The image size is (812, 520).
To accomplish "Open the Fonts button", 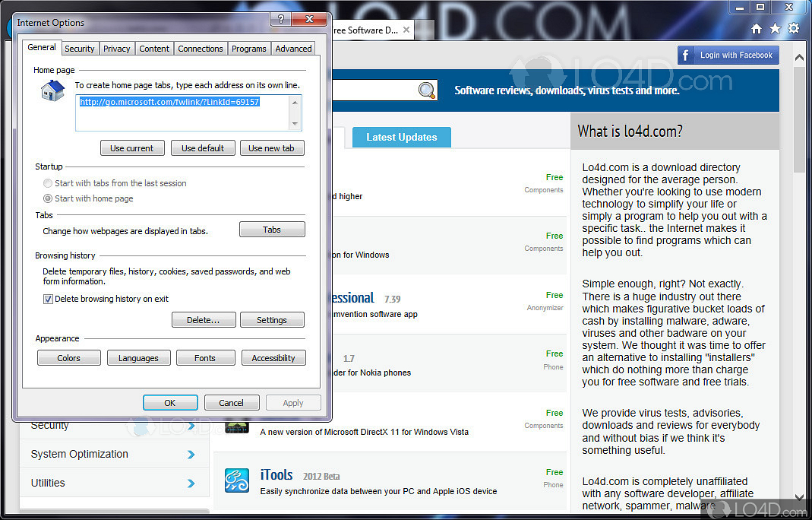I will [205, 358].
